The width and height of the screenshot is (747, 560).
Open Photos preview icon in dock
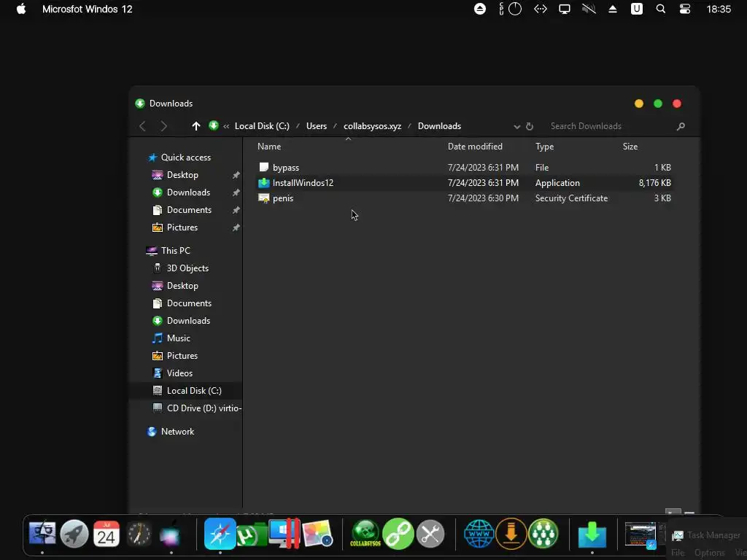[317, 534]
